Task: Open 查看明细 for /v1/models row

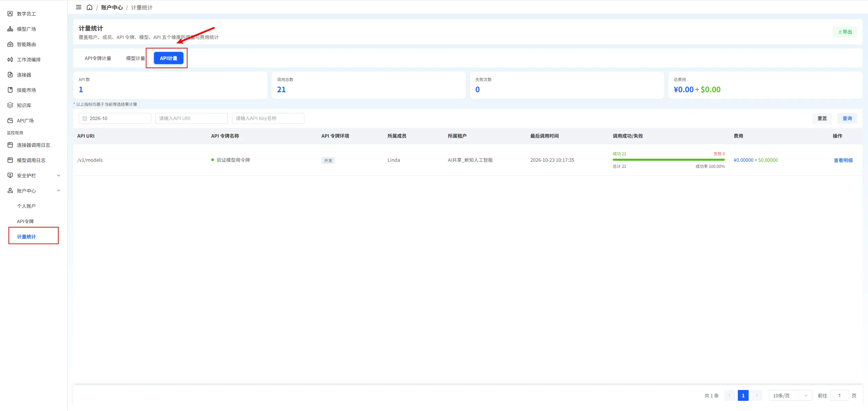Action: point(843,160)
